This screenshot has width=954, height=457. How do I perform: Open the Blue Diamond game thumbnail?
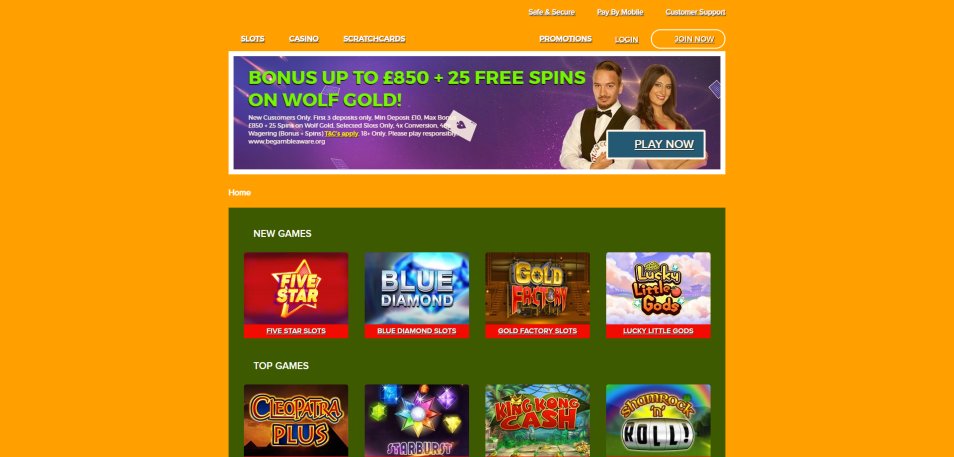pyautogui.click(x=417, y=288)
